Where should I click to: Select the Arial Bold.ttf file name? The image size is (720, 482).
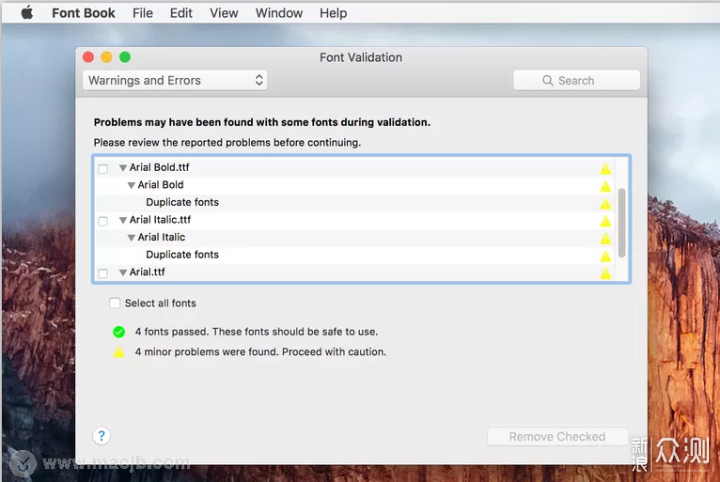click(159, 167)
